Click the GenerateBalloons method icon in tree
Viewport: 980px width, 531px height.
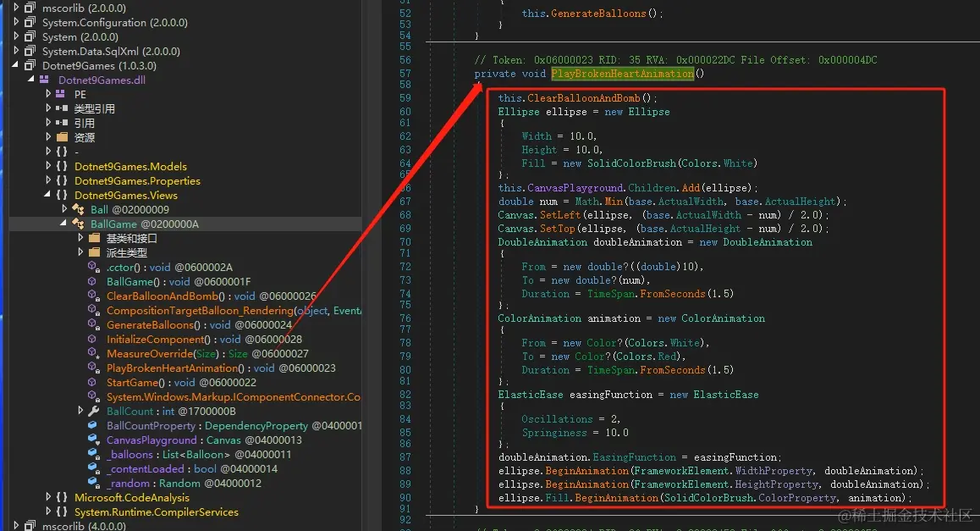pos(94,324)
